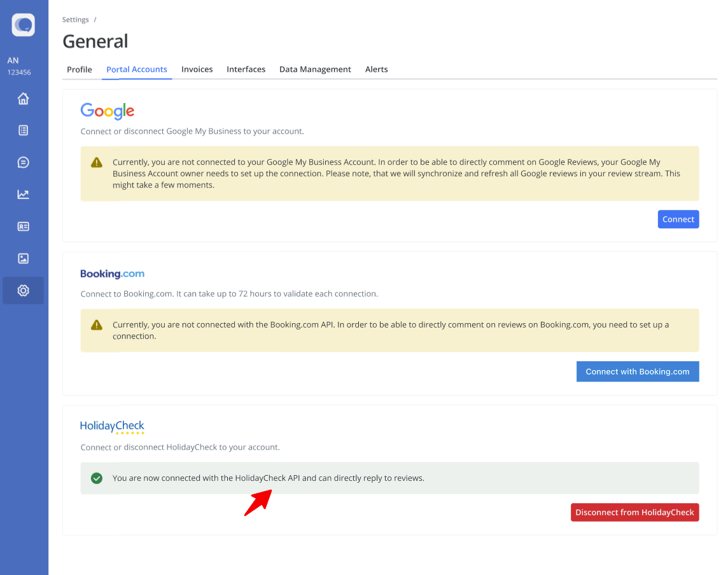Open the reviews chat bubble icon
Image resolution: width=728 pixels, height=575 pixels.
[x=23, y=162]
